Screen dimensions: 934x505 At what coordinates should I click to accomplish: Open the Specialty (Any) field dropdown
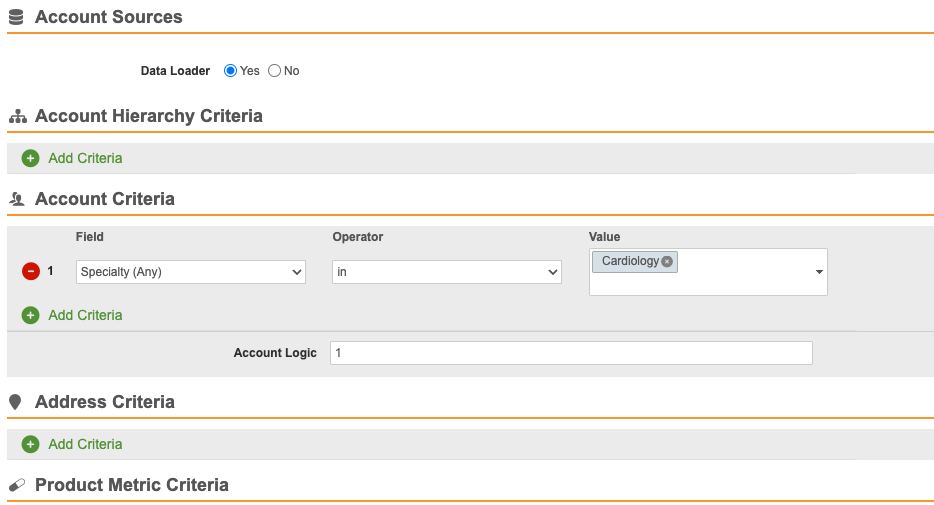click(x=191, y=272)
